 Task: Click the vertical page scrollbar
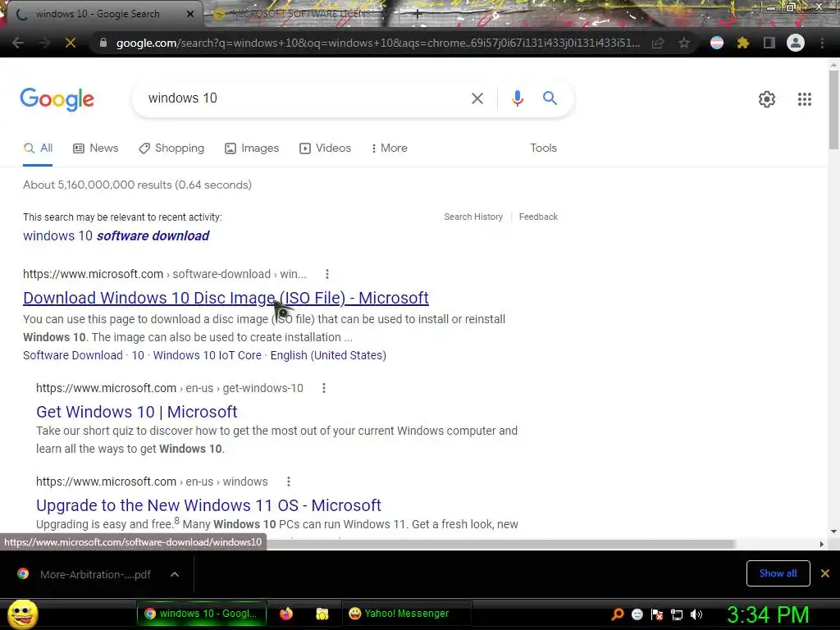833,109
